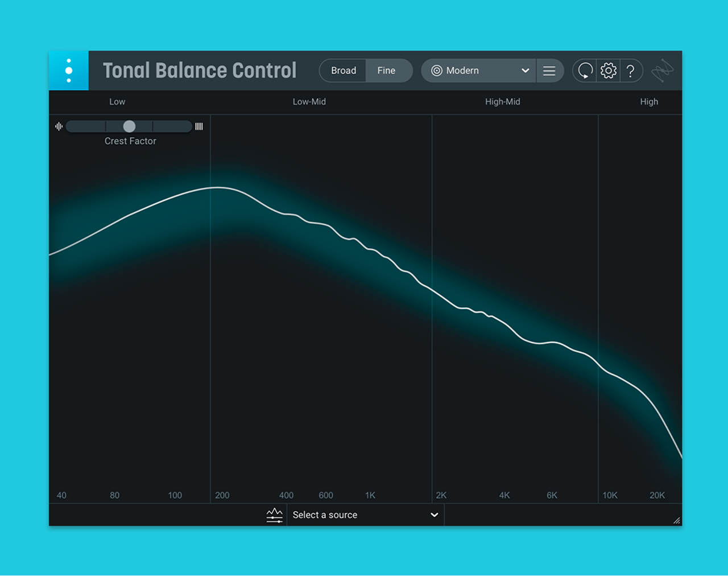728x576 pixels.
Task: Click the Low-Mid band label
Action: coord(309,102)
